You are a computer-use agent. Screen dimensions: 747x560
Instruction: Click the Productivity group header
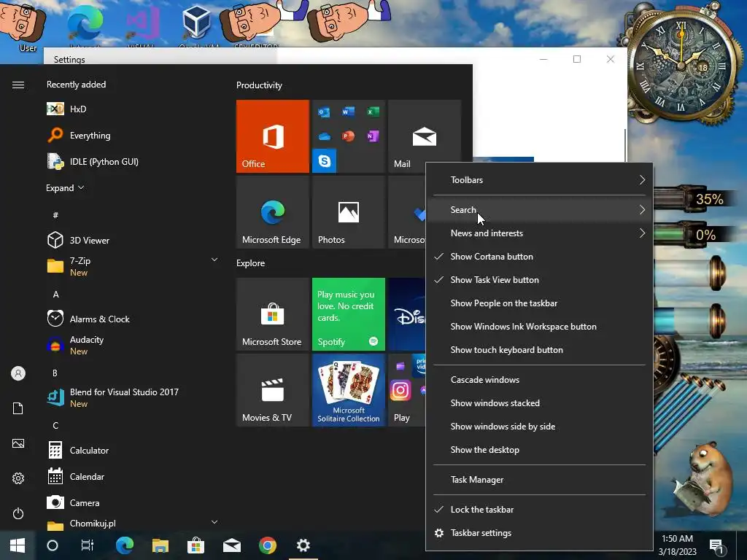click(x=259, y=85)
